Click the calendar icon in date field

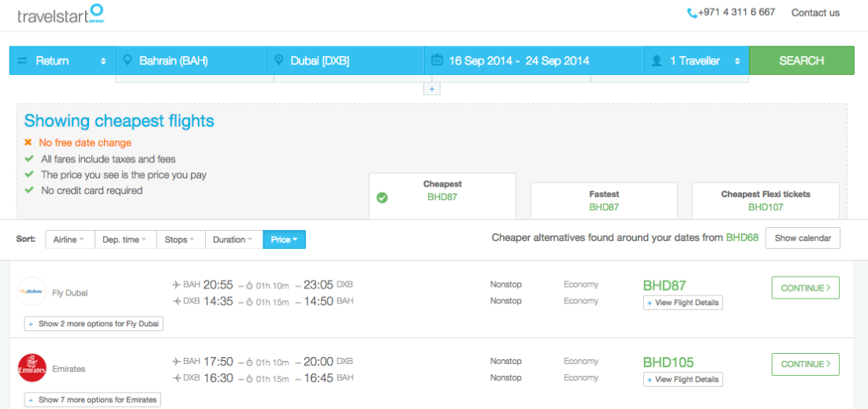(x=437, y=61)
